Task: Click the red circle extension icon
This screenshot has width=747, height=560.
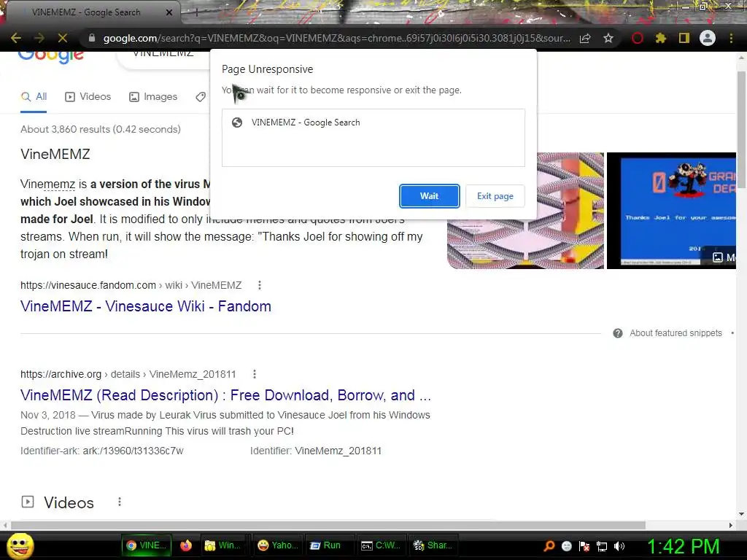Action: [x=638, y=38]
